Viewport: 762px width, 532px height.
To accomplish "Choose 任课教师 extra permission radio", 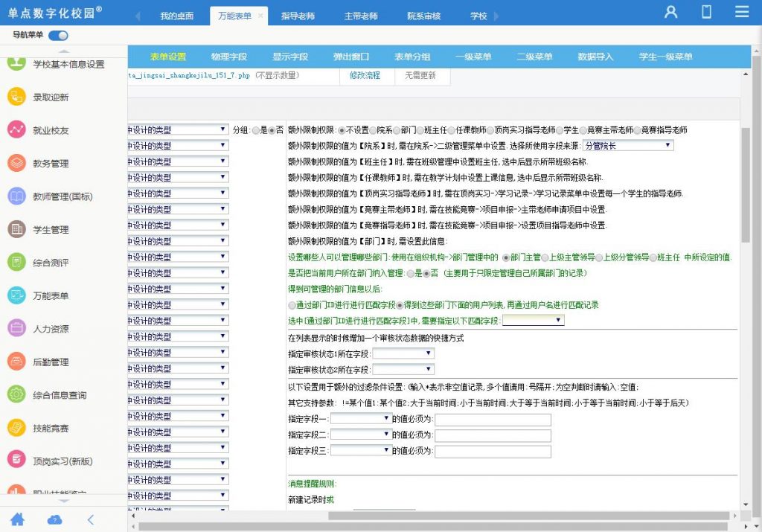I will tap(452, 130).
